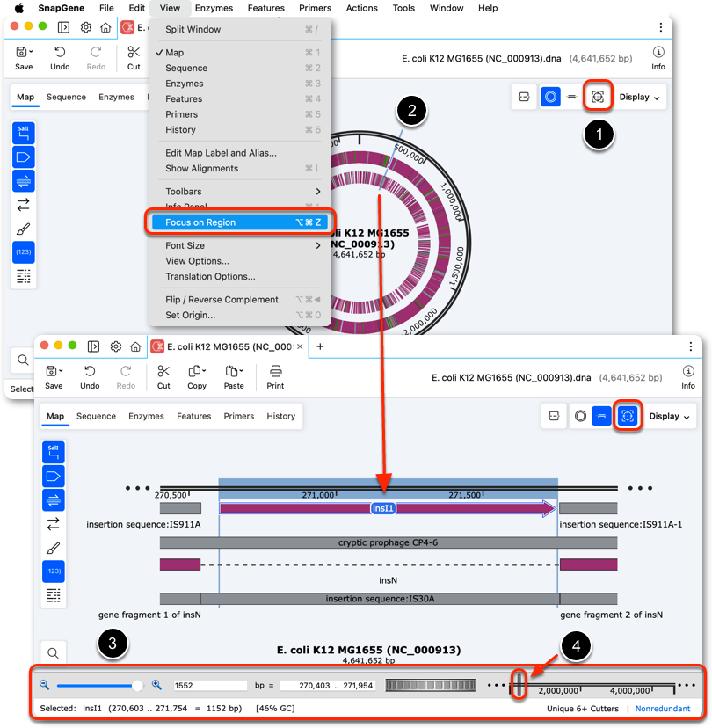Click Unique 6+ Cutters label

[583, 709]
